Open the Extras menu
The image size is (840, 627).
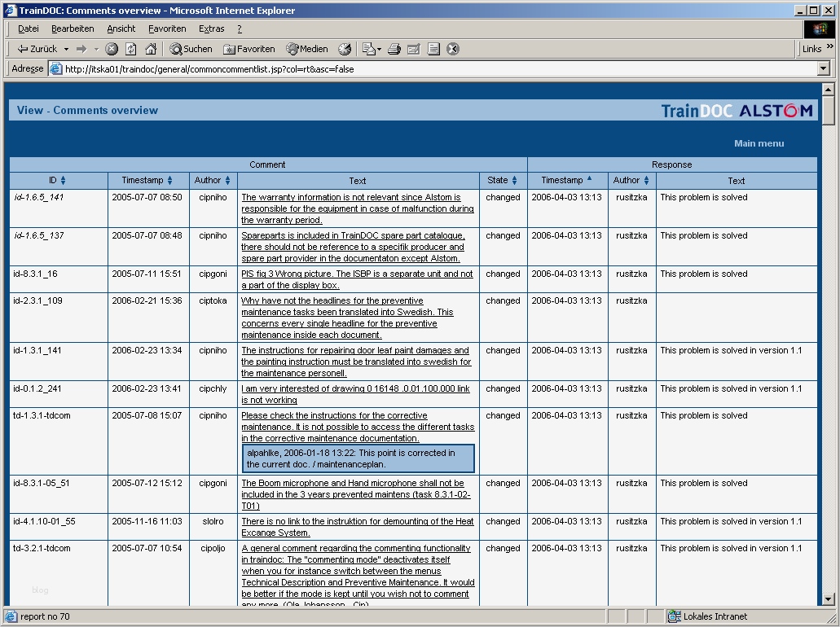click(x=212, y=29)
